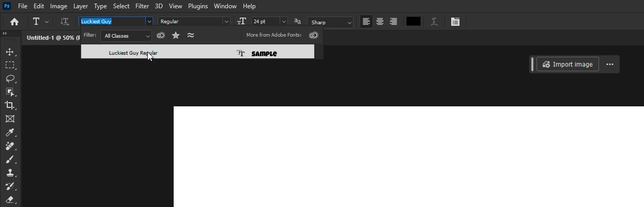Click the Import image button

(x=568, y=65)
